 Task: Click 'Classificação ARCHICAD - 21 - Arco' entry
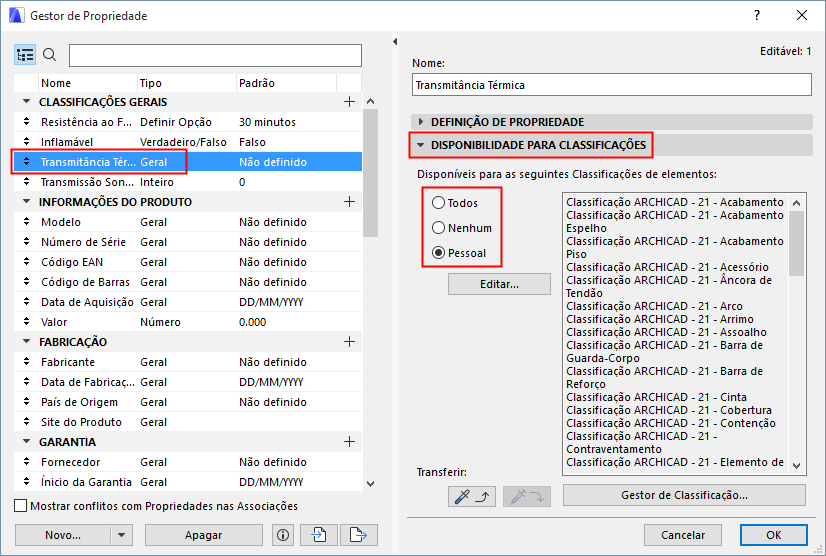[654, 306]
